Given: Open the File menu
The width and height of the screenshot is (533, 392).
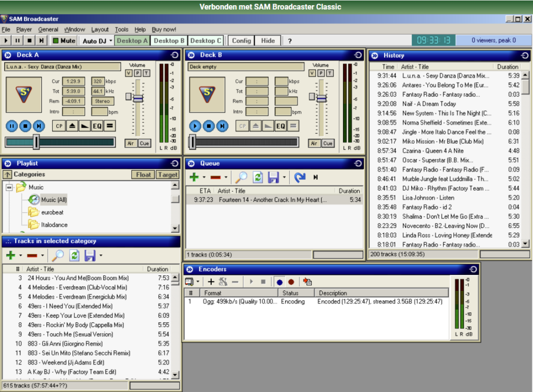Looking at the screenshot, I should 6,30.
